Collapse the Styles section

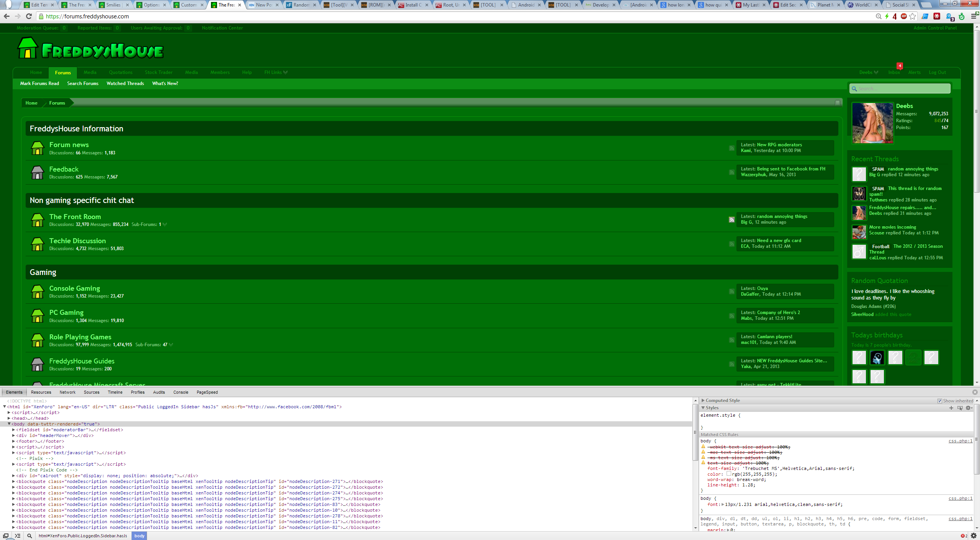703,408
